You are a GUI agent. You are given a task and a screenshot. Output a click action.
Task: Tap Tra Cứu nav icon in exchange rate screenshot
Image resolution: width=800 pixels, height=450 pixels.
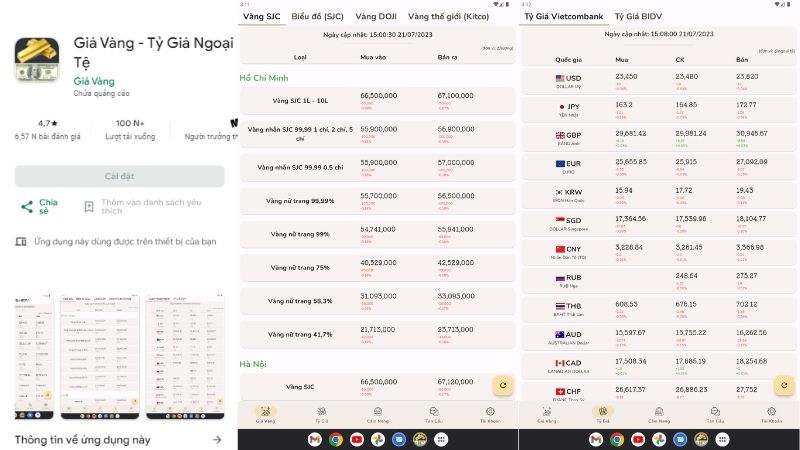coord(715,414)
